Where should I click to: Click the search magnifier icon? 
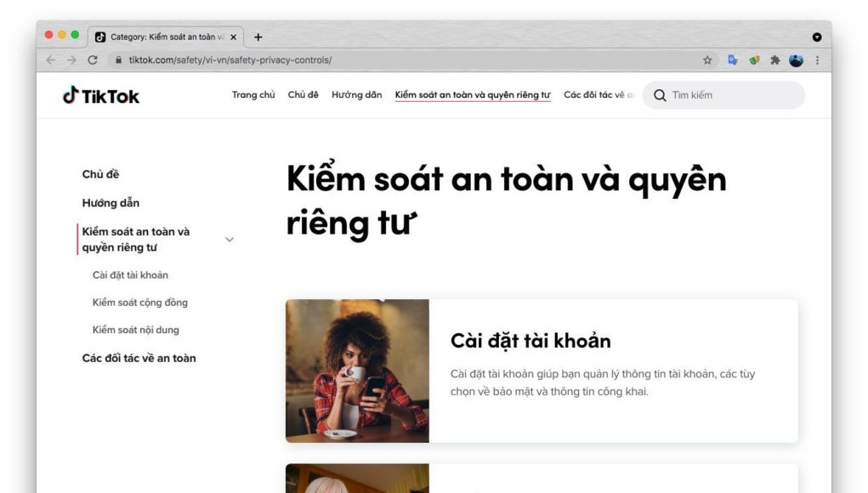coord(660,95)
